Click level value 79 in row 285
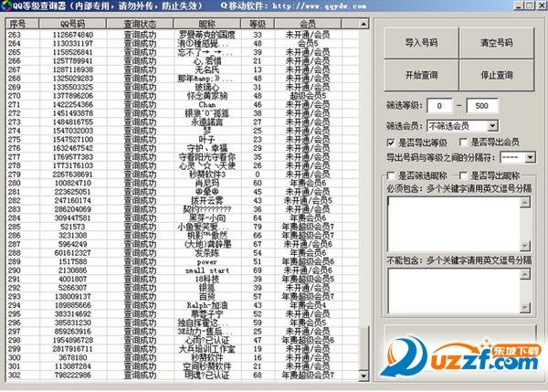 click(258, 227)
